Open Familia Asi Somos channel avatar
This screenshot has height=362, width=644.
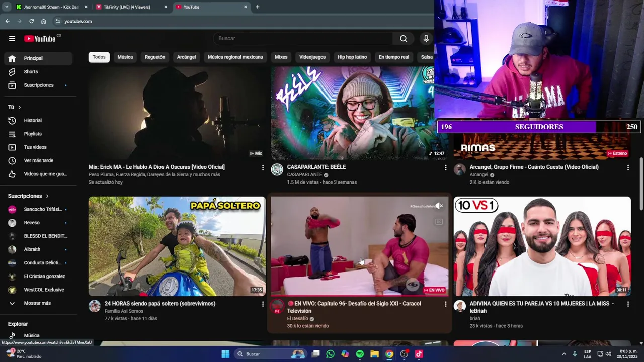click(x=95, y=306)
